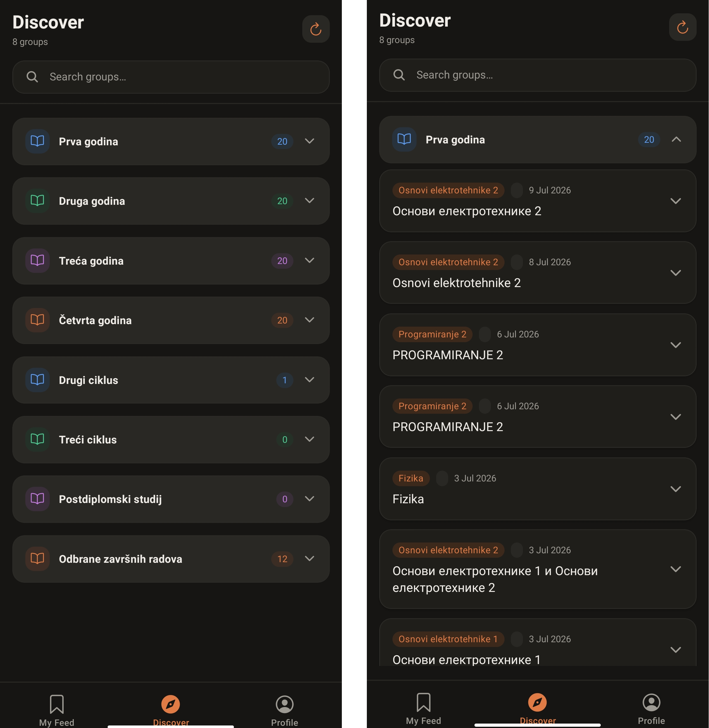The height and width of the screenshot is (728, 709).
Task: Open My Feed bookmark icon on left screen
Action: 57,704
